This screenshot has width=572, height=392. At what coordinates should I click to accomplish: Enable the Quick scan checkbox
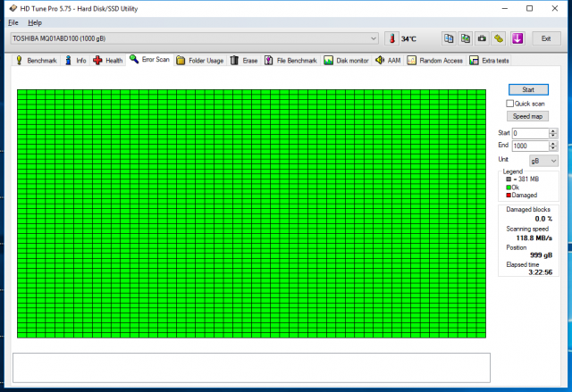(510, 104)
